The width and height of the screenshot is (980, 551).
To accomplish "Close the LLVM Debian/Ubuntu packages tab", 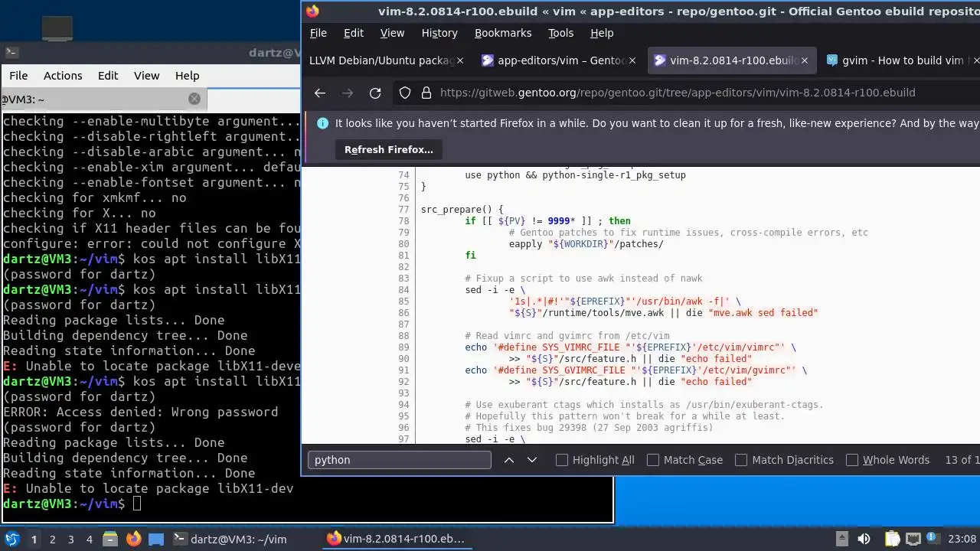I will (x=459, y=60).
